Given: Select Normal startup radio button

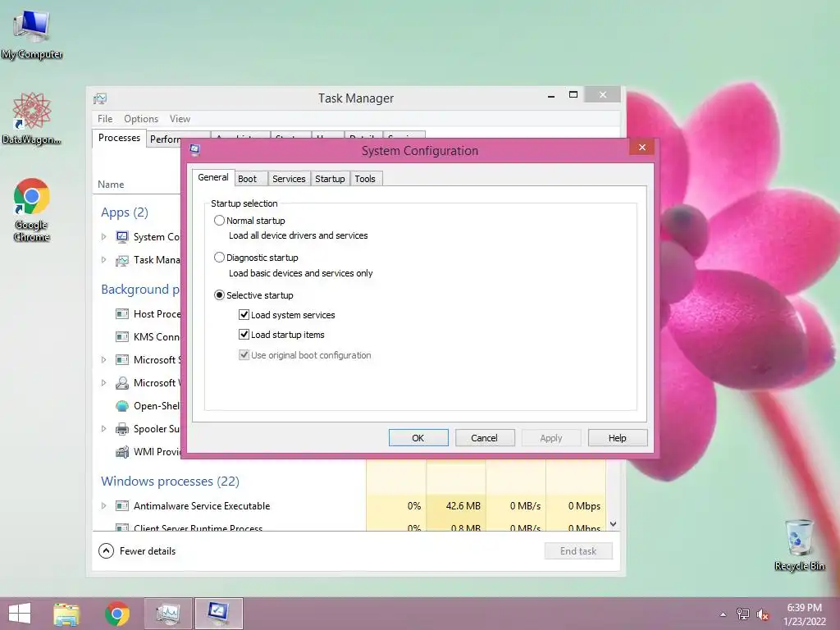Looking at the screenshot, I should [x=219, y=220].
